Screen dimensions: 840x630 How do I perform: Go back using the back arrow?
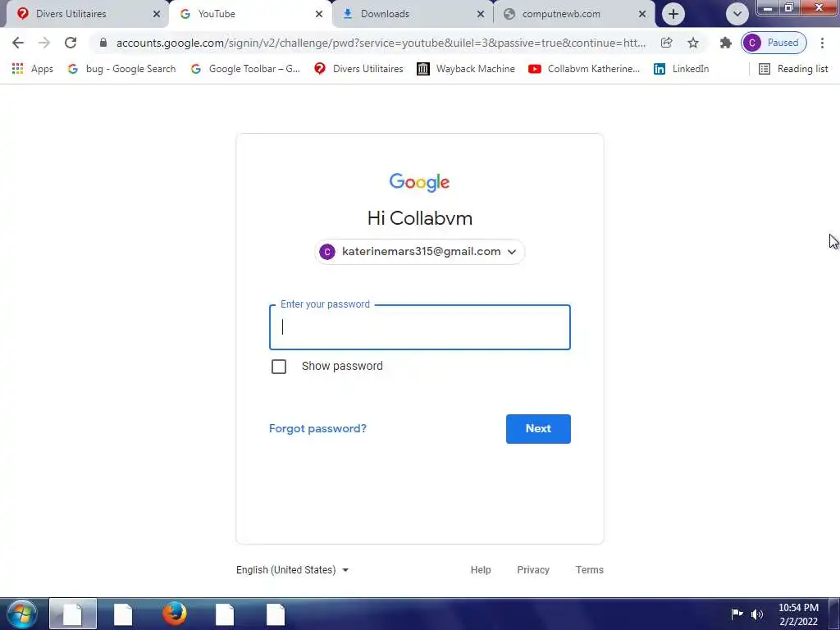(x=18, y=43)
